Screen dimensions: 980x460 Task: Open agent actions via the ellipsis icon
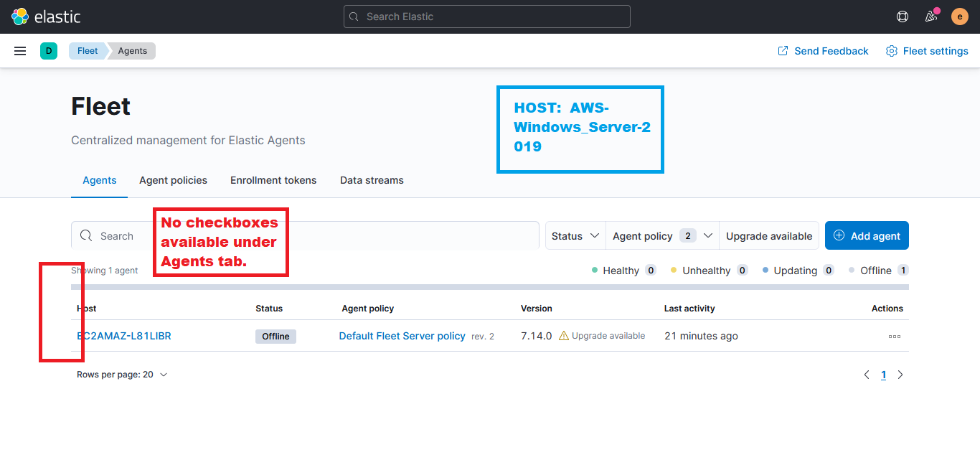click(894, 335)
